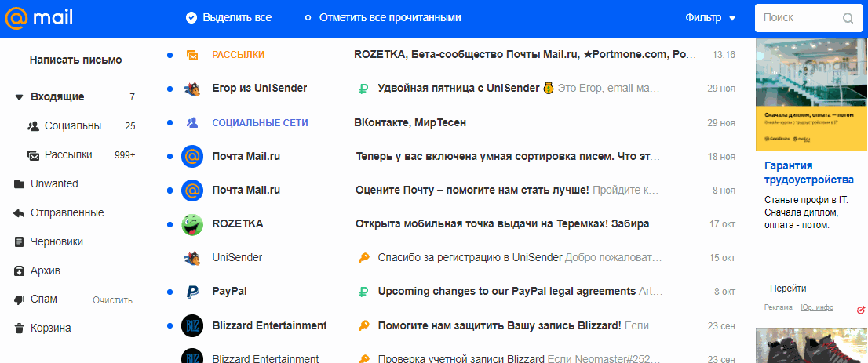This screenshot has width=868, height=363.
Task: Click the PayPal logo avatar
Action: [192, 291]
